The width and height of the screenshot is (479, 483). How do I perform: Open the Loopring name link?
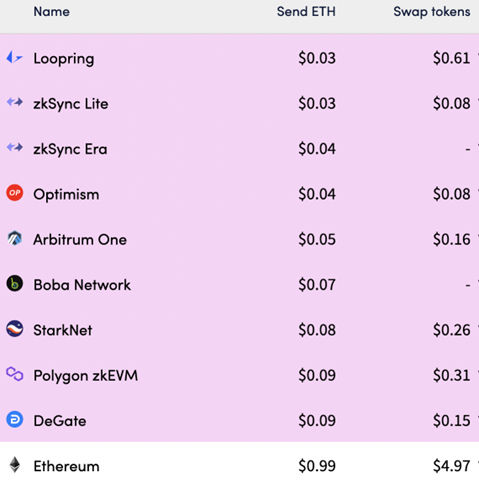[x=64, y=59]
